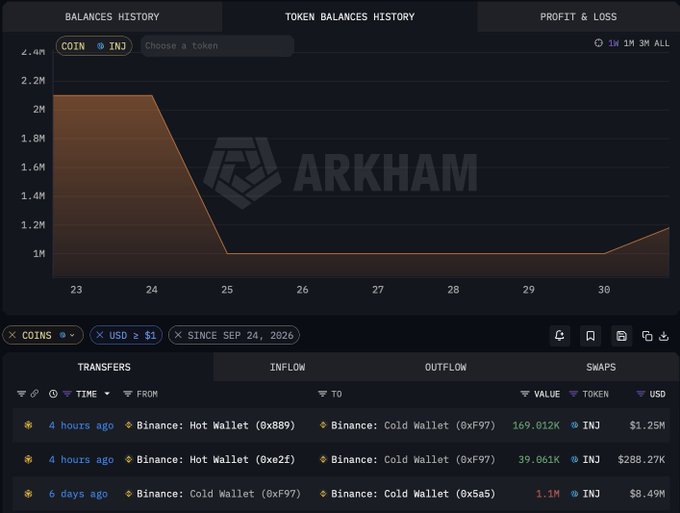This screenshot has width=680, height=513.
Task: Select the 3M time range
Action: click(644, 43)
